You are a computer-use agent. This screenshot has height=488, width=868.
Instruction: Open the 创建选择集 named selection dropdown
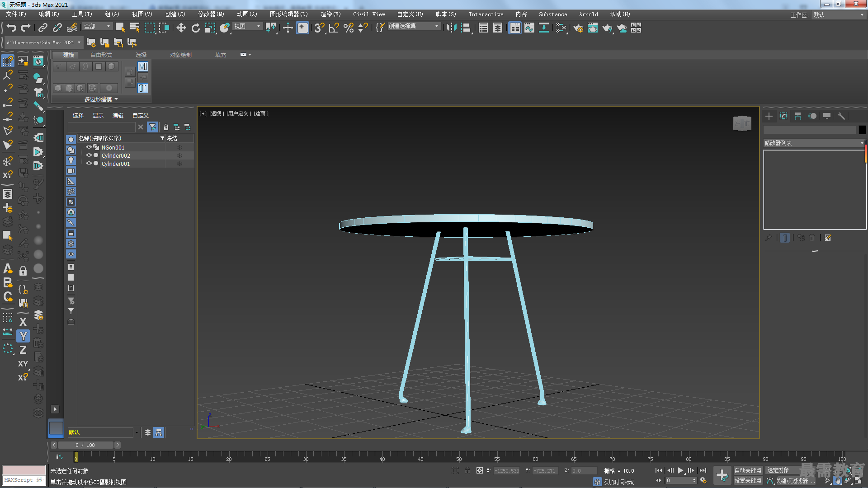pyautogui.click(x=414, y=27)
